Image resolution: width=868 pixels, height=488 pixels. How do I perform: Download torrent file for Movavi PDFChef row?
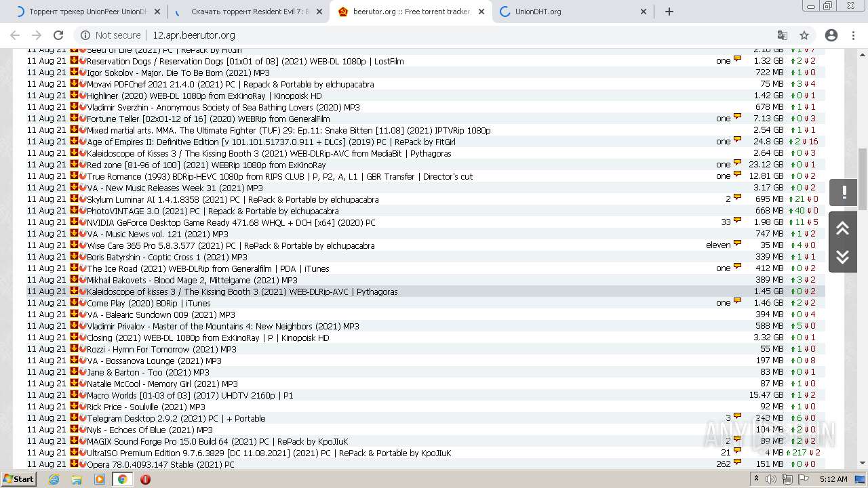75,83
